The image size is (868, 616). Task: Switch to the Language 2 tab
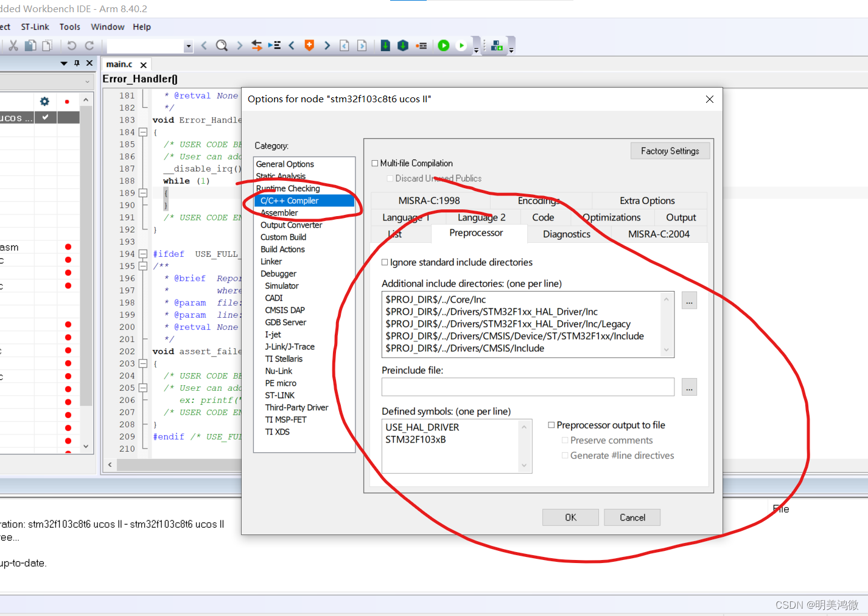(x=481, y=217)
